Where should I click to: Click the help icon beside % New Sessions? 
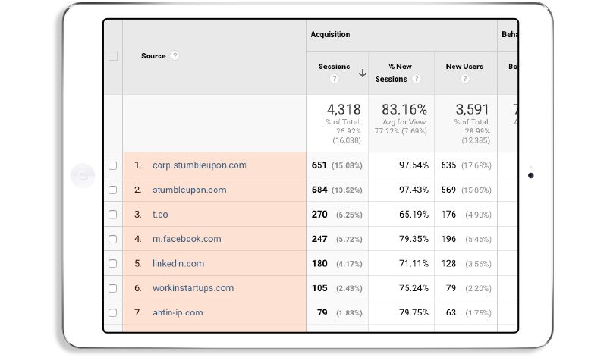[x=416, y=79]
